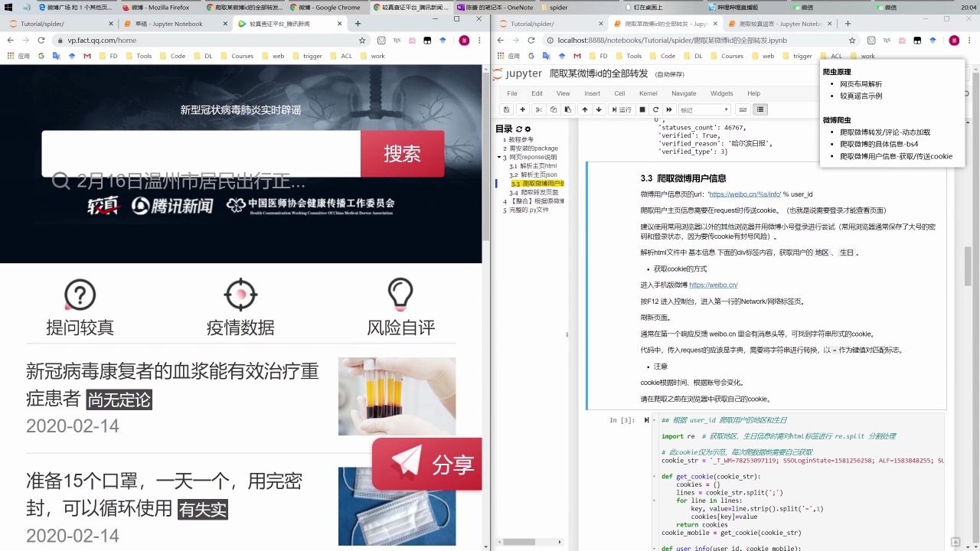
Task: Open the https://weibo.cn/ link in the notebook
Action: click(713, 285)
